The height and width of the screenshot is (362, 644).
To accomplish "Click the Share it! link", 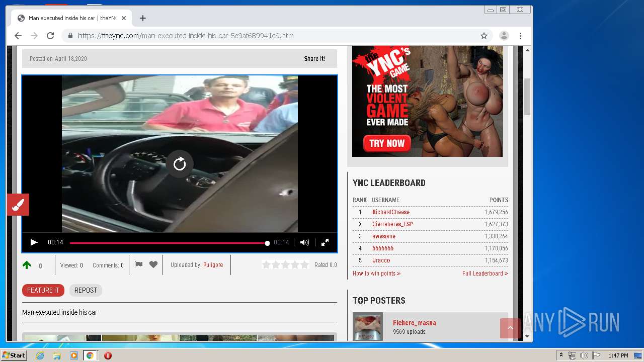I will coord(314,59).
